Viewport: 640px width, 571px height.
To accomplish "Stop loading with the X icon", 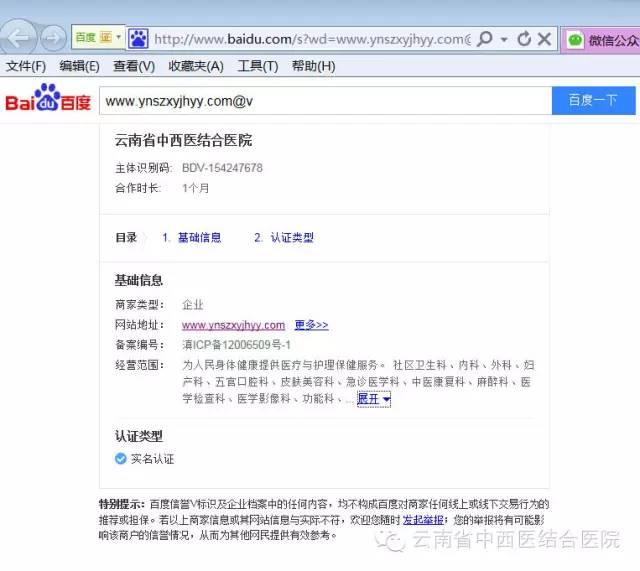I will tap(544, 39).
